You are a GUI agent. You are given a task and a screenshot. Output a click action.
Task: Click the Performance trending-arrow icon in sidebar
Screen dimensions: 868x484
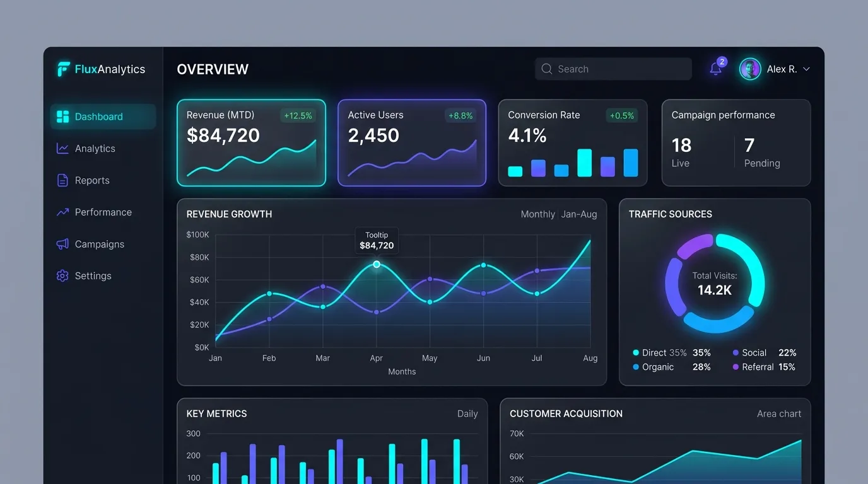pyautogui.click(x=62, y=212)
